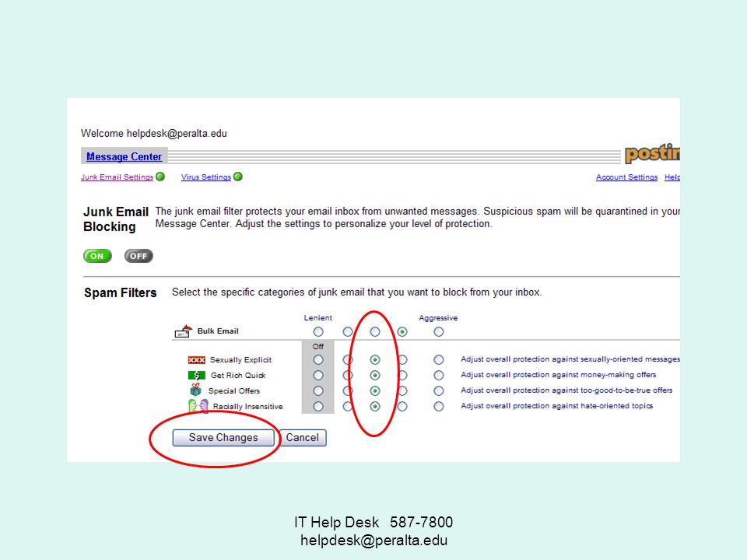Click the Junk Email Blocking heading
Image resolution: width=747 pixels, height=560 pixels.
pos(116,219)
